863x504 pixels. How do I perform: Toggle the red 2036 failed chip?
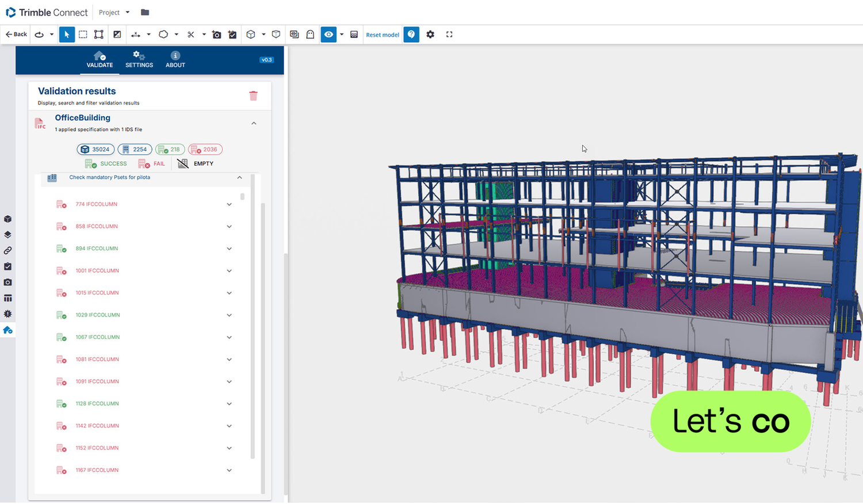[x=205, y=150]
